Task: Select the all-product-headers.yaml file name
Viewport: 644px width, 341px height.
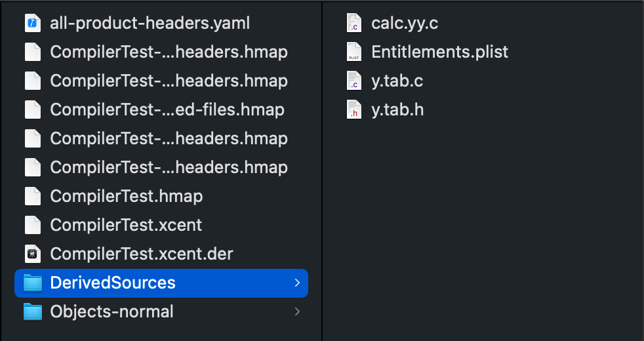Action: pyautogui.click(x=150, y=23)
